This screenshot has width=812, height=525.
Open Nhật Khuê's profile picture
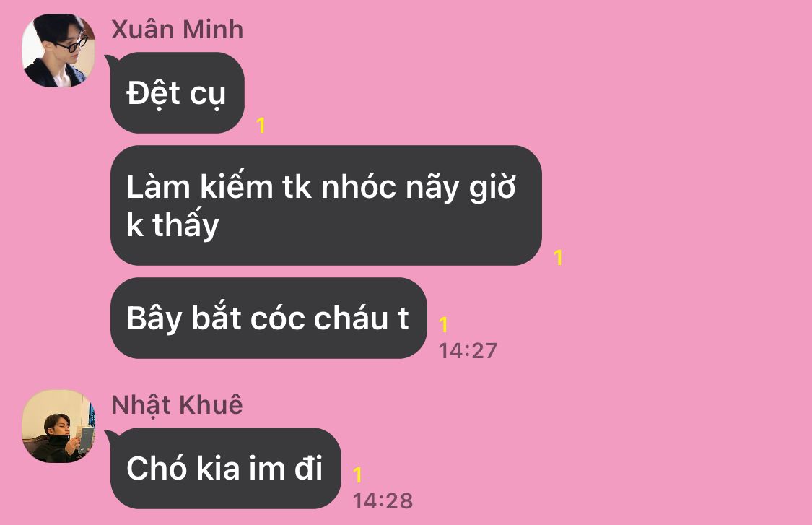coord(58,426)
